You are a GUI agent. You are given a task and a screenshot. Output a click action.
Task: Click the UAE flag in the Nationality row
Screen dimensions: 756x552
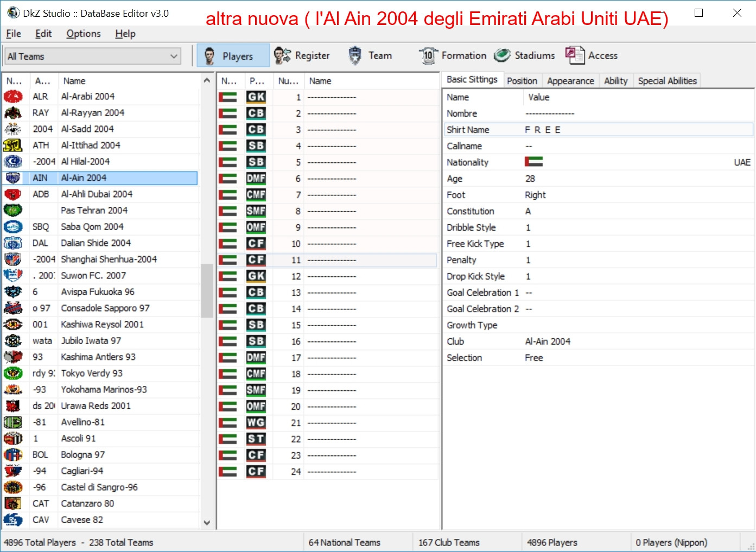click(x=534, y=162)
